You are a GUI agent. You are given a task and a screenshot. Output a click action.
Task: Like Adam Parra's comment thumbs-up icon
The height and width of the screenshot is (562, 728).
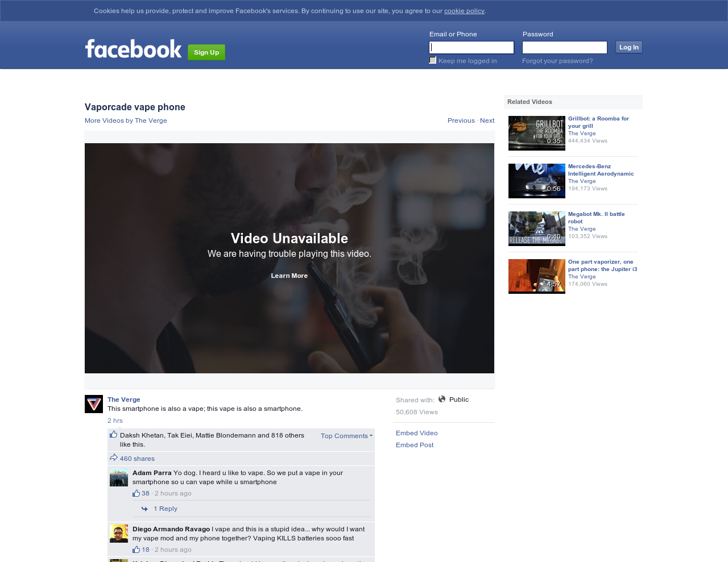tap(136, 493)
